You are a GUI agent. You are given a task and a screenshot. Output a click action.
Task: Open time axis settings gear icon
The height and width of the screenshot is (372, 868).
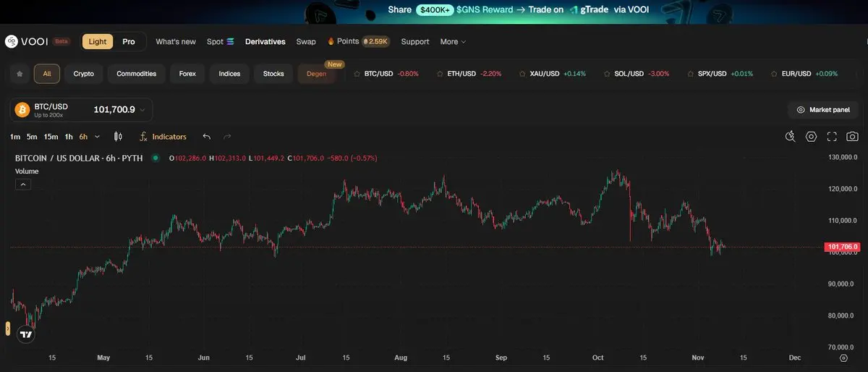coord(843,358)
